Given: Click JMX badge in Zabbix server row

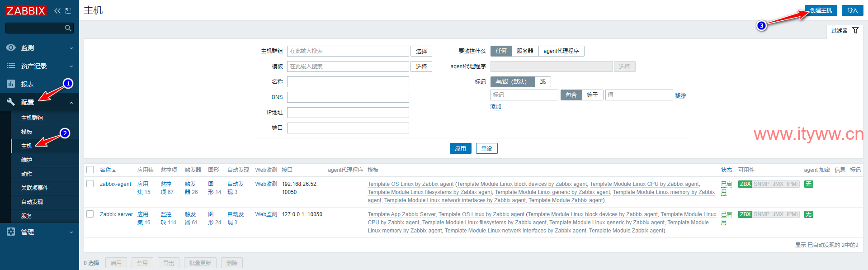Looking at the screenshot, I should click(778, 214).
